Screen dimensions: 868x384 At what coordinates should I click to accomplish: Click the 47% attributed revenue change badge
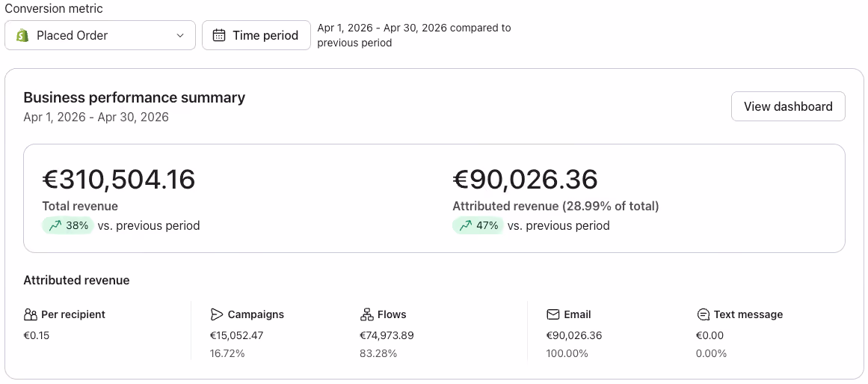click(x=478, y=225)
